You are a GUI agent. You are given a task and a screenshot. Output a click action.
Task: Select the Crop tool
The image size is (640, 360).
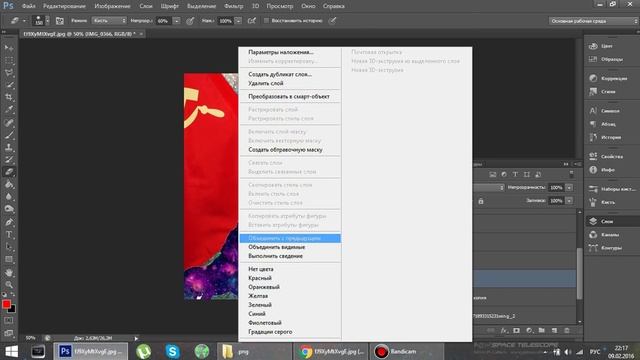click(9, 97)
